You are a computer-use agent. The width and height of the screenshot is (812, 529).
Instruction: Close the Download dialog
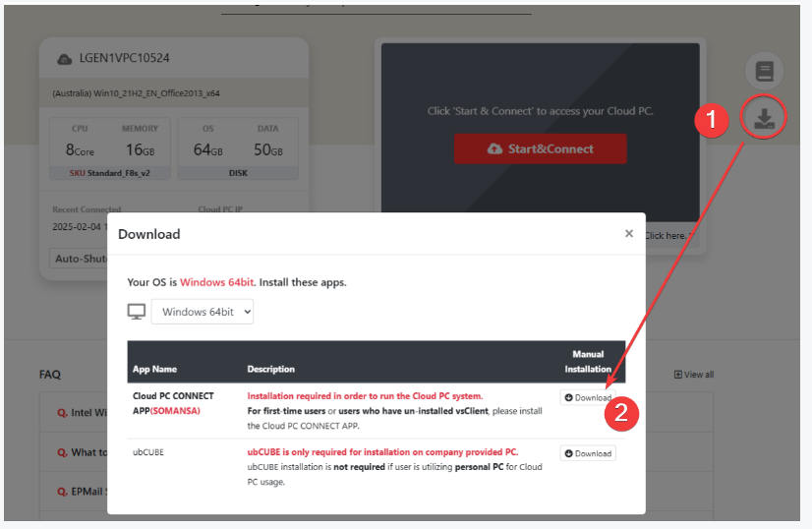tap(629, 234)
